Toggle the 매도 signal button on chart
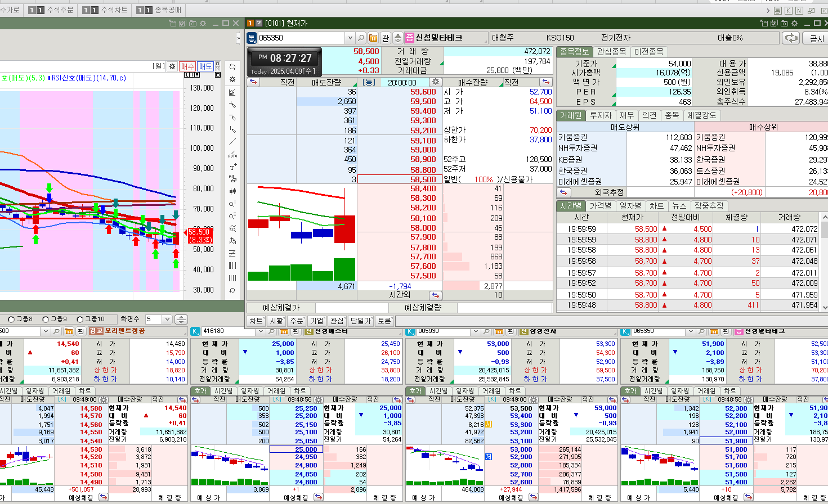Image resolution: width=828 pixels, height=504 pixels. 205,66
